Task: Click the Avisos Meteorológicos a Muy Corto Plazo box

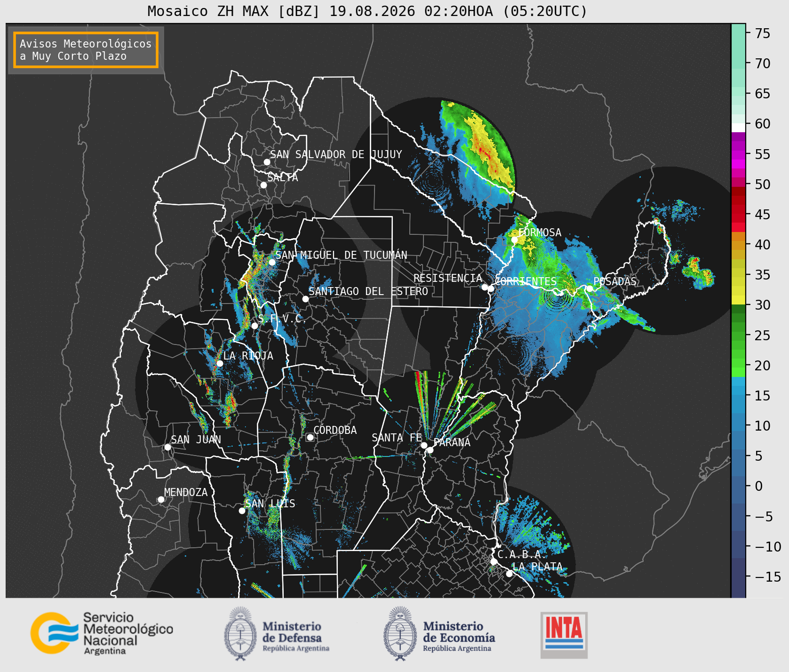Action: tap(86, 50)
